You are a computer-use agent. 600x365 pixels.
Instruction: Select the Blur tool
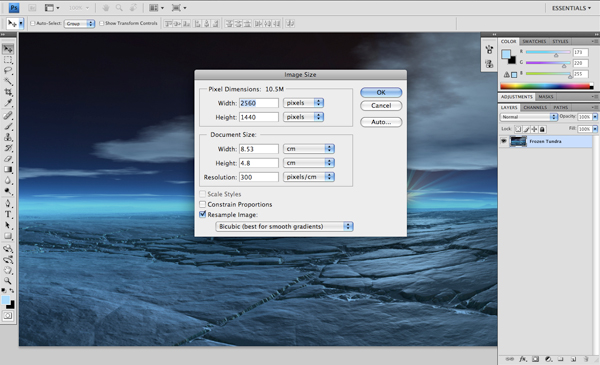[x=8, y=180]
